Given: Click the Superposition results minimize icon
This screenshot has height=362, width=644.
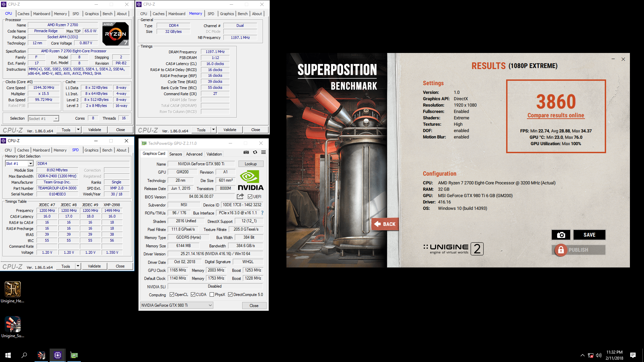Looking at the screenshot, I should point(613,59).
